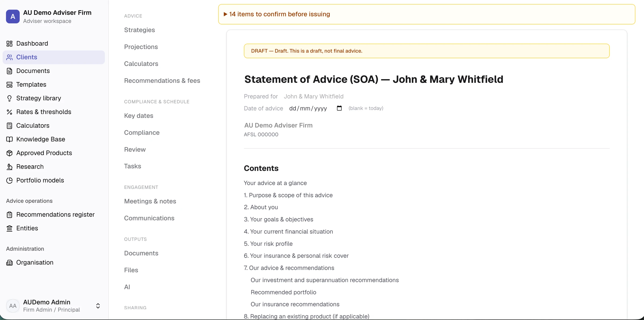Click the Organisation building icon
Screen dimensions: 644x320
(x=9, y=263)
